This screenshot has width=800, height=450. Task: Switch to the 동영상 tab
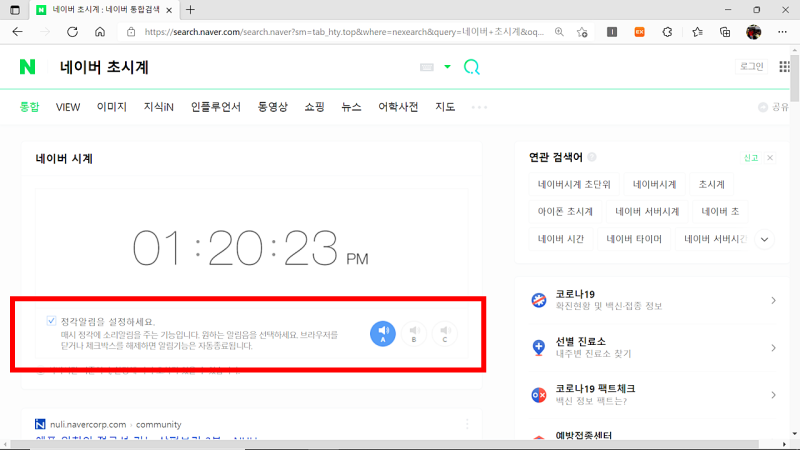click(x=272, y=107)
